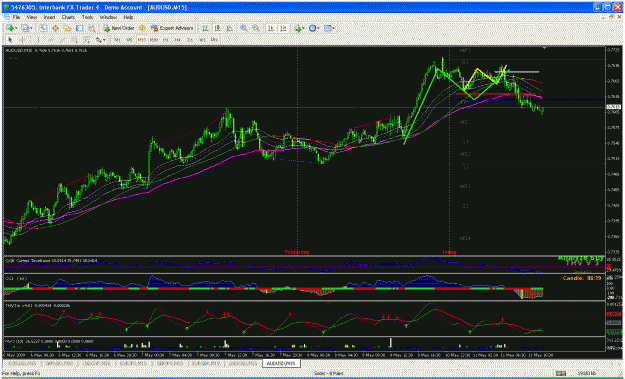The image size is (625, 379).
Task: Click the green Analyze Buy label
Action: (x=581, y=258)
